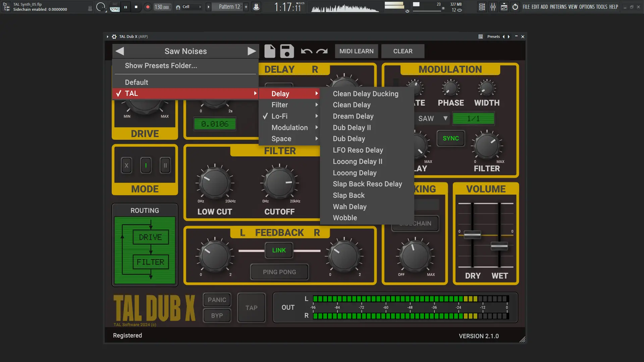Viewport: 644px width, 362px height.
Task: Open the OPTIONS menu in FL Studio
Action: [x=587, y=7]
